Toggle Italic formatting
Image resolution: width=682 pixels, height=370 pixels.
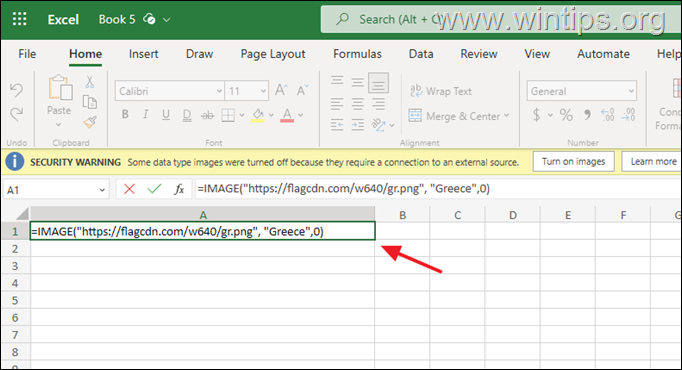point(145,114)
